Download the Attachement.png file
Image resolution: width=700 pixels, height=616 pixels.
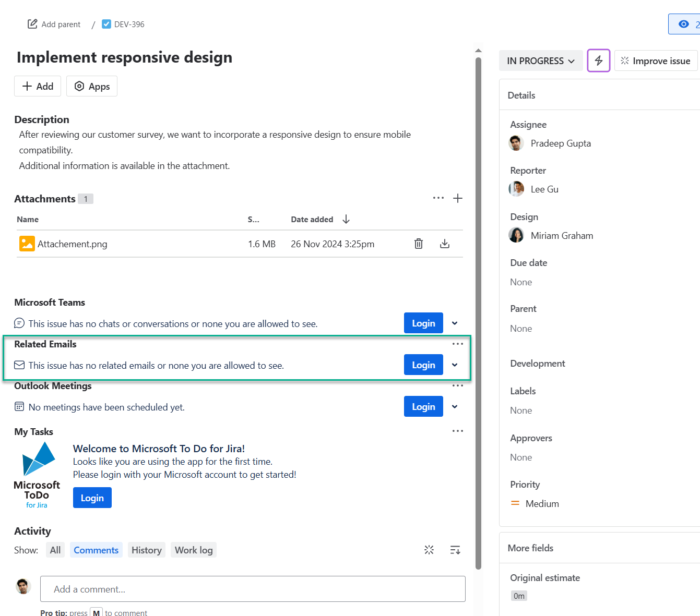(444, 244)
